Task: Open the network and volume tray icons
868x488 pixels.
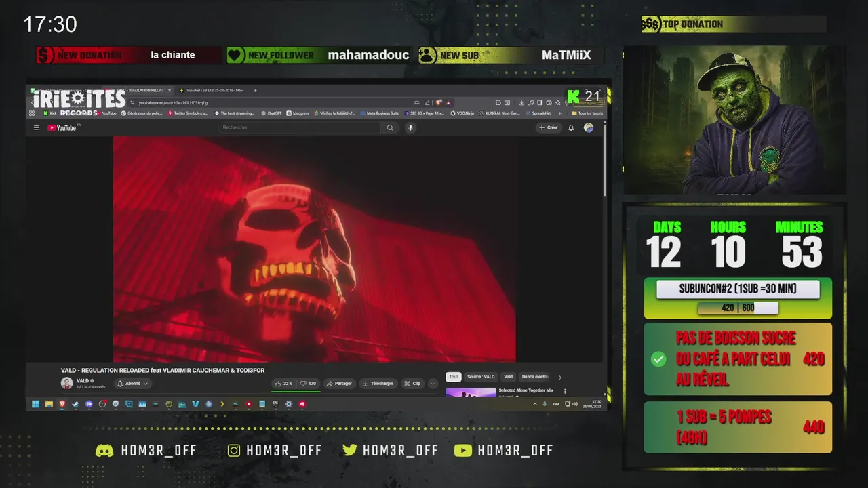Action: pyautogui.click(x=571, y=404)
